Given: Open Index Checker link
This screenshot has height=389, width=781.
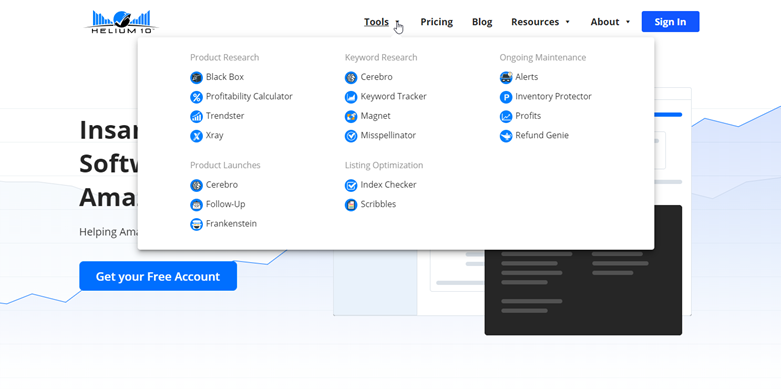Looking at the screenshot, I should [389, 184].
